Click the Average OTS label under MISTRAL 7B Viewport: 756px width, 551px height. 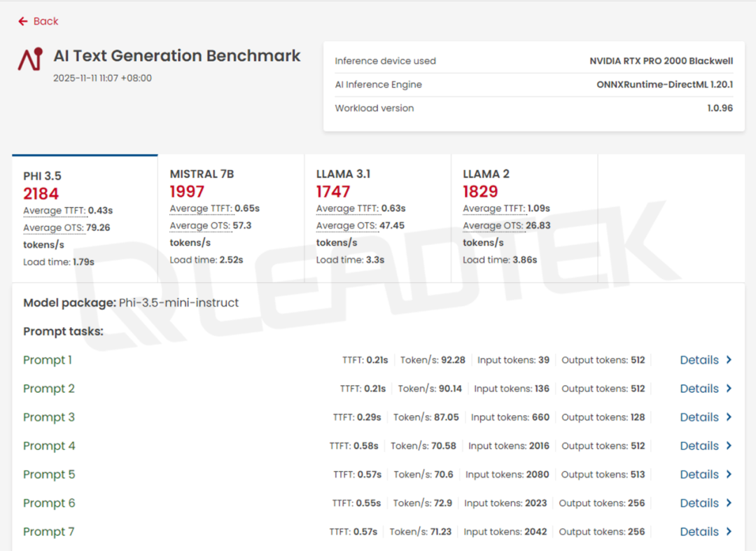[x=200, y=225]
